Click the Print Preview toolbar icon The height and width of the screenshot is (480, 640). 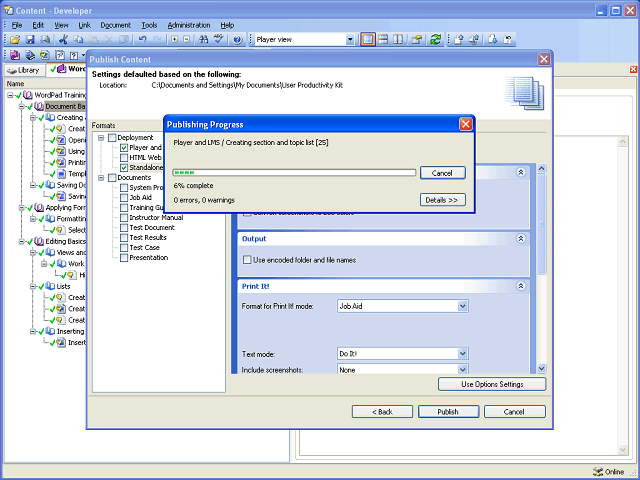point(45,40)
